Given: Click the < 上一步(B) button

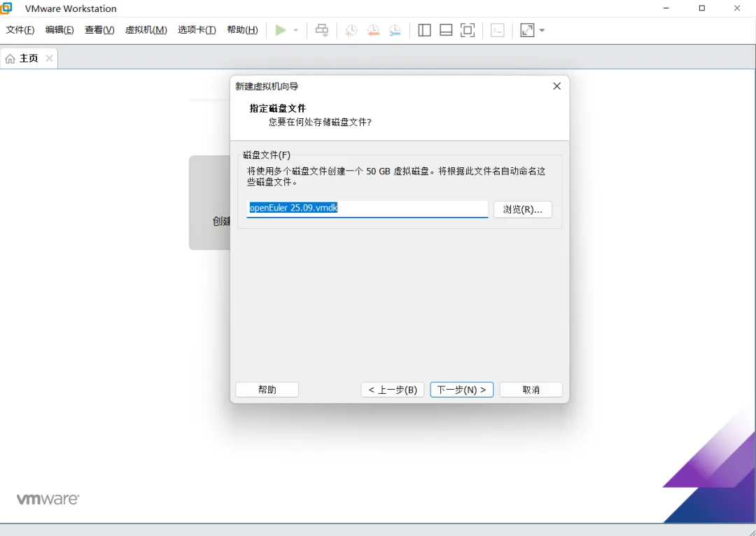Looking at the screenshot, I should pos(393,390).
